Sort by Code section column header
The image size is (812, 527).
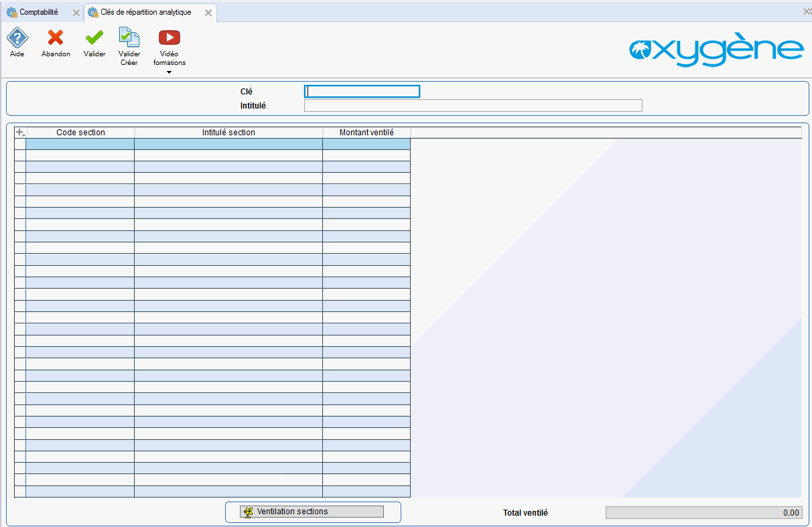coord(80,133)
